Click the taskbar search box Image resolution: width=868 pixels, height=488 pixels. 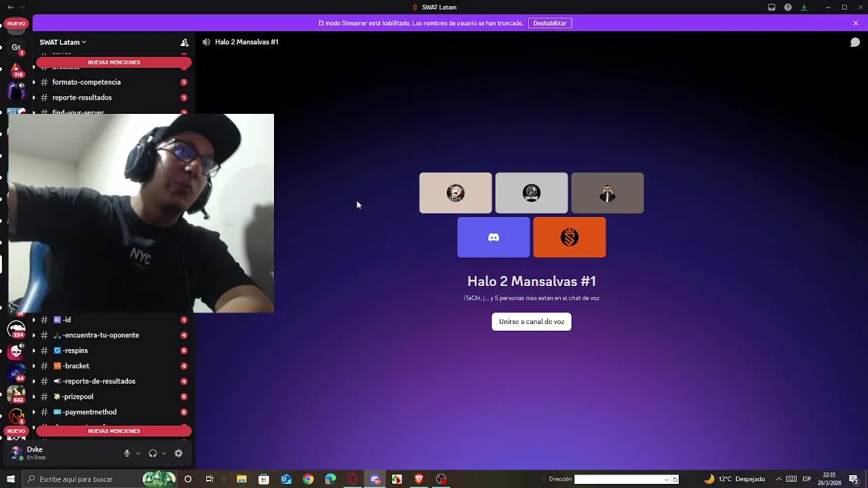(x=100, y=479)
